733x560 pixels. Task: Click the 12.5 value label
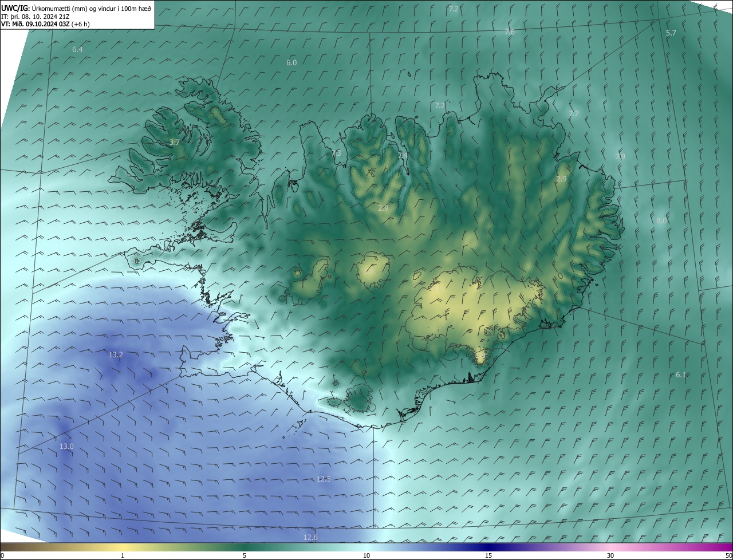tap(324, 479)
